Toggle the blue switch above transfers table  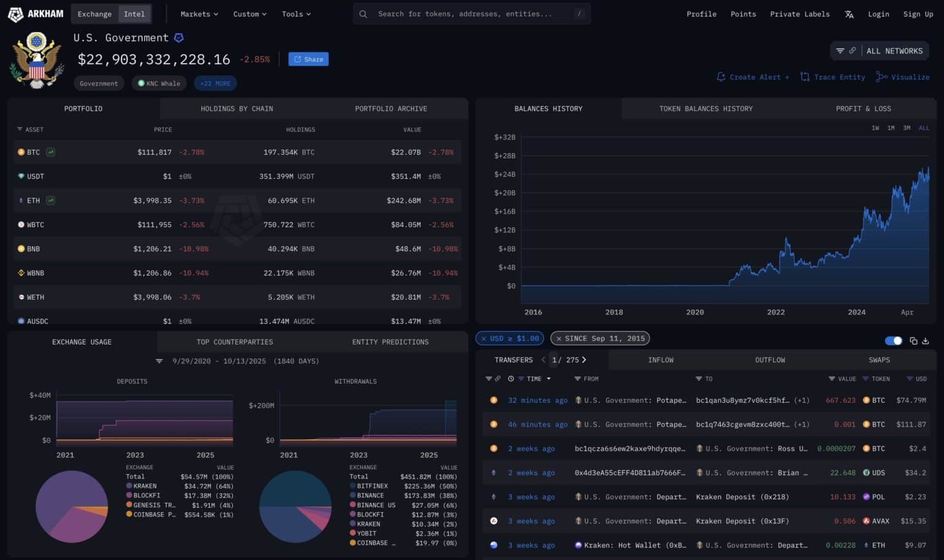point(893,341)
